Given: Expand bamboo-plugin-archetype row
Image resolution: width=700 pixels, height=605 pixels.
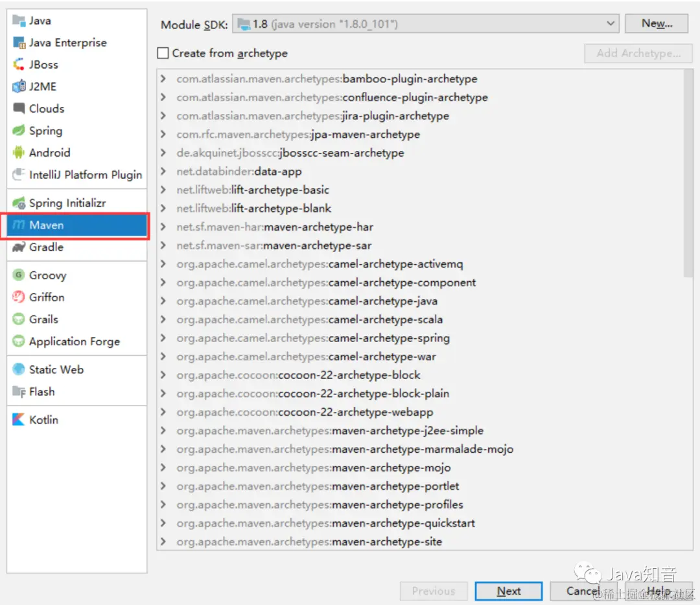Looking at the screenshot, I should point(163,79).
